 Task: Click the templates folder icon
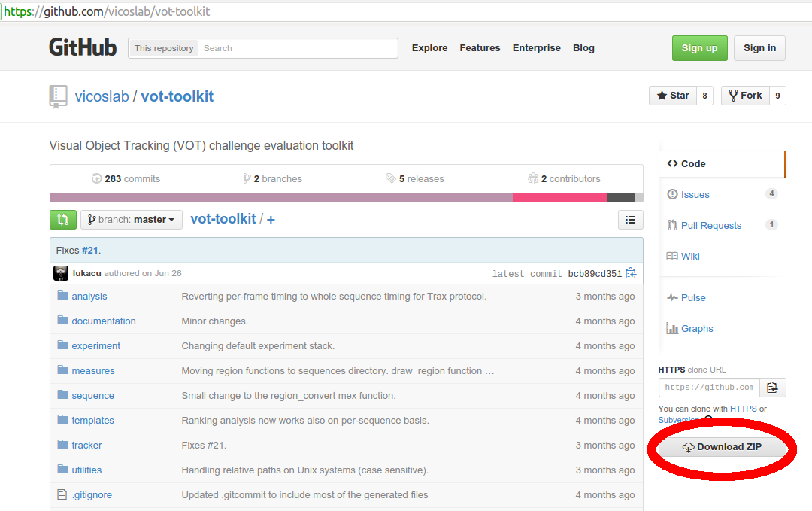click(62, 420)
